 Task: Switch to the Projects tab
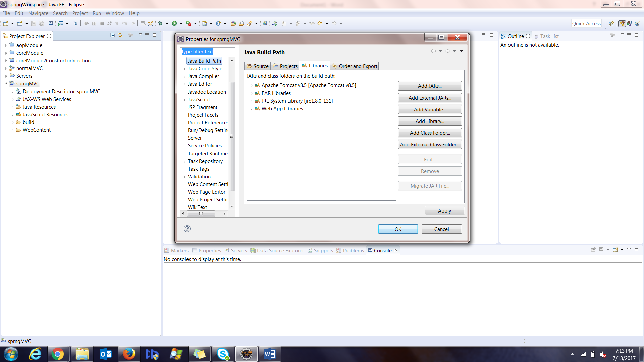click(x=285, y=66)
